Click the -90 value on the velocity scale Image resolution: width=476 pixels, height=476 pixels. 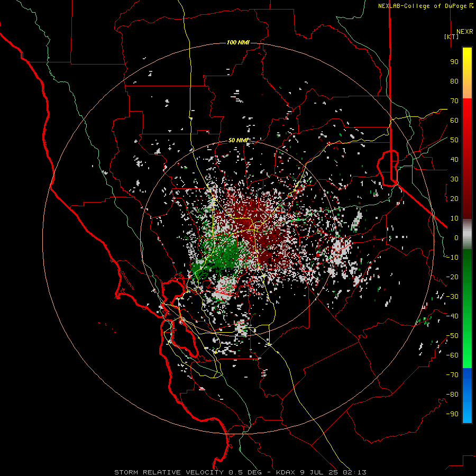(452, 414)
